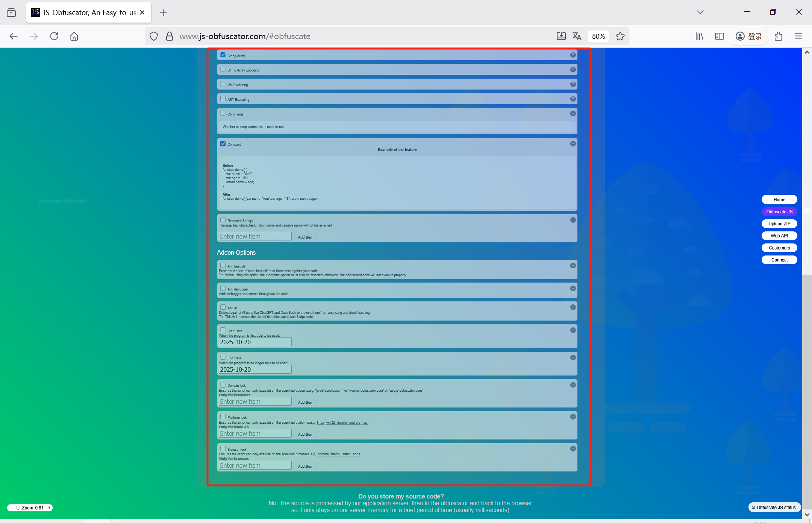Enable the String Array Encoding checkbox
Image resolution: width=812 pixels, height=523 pixels.
point(223,70)
